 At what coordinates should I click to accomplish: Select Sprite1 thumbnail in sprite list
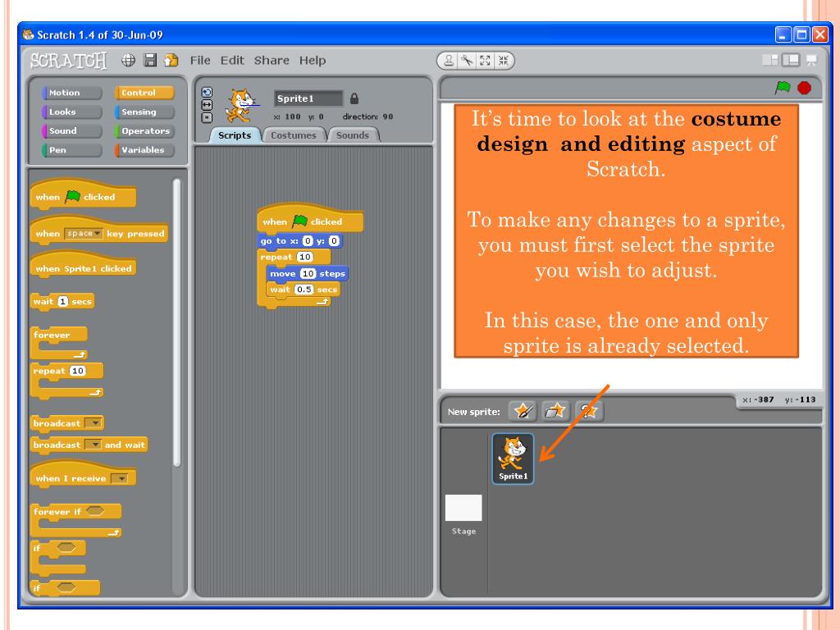[x=513, y=459]
